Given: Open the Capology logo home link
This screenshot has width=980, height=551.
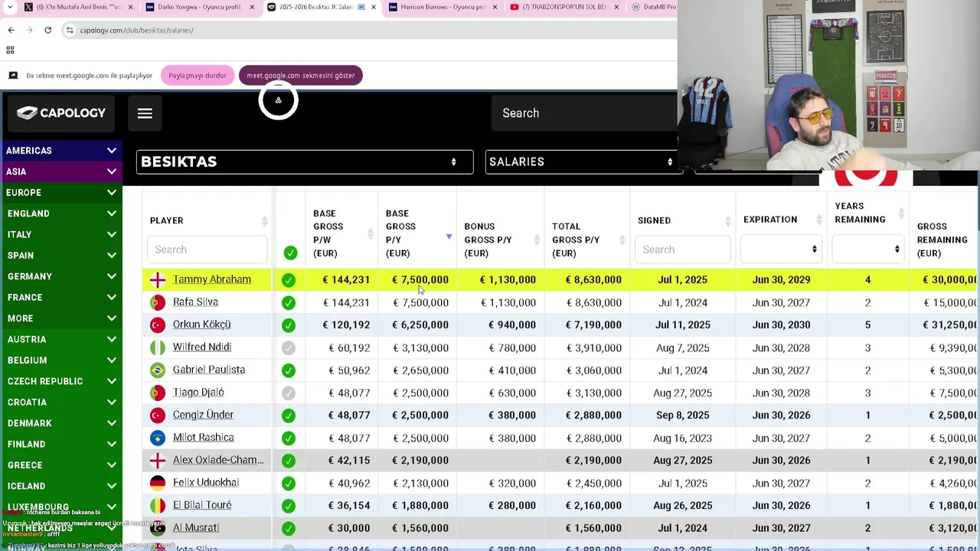Looking at the screenshot, I should [x=61, y=113].
